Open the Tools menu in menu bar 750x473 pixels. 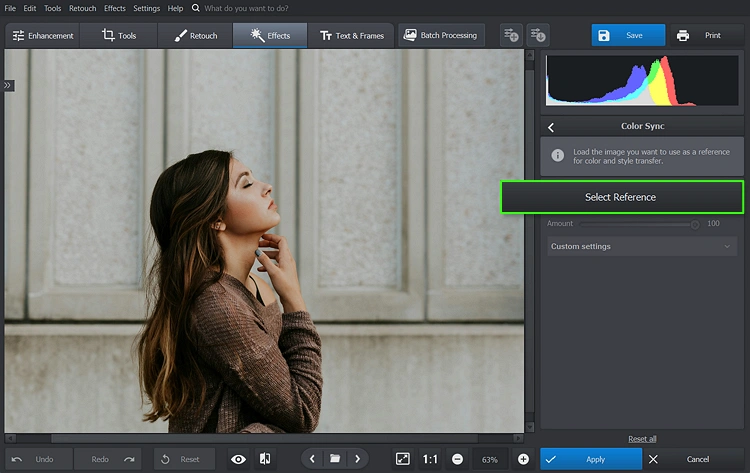[53, 8]
